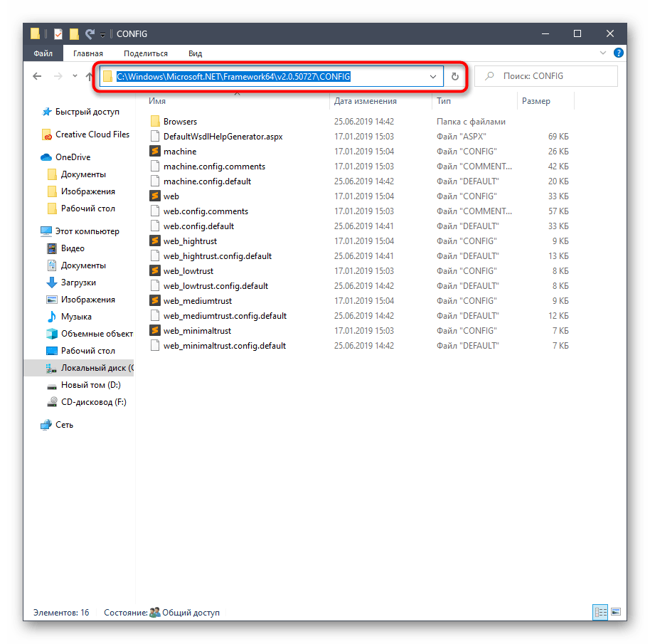Viewport: 650px width, 644px height.
Task: Switch to large thumbnails view icon
Action: coord(616,612)
